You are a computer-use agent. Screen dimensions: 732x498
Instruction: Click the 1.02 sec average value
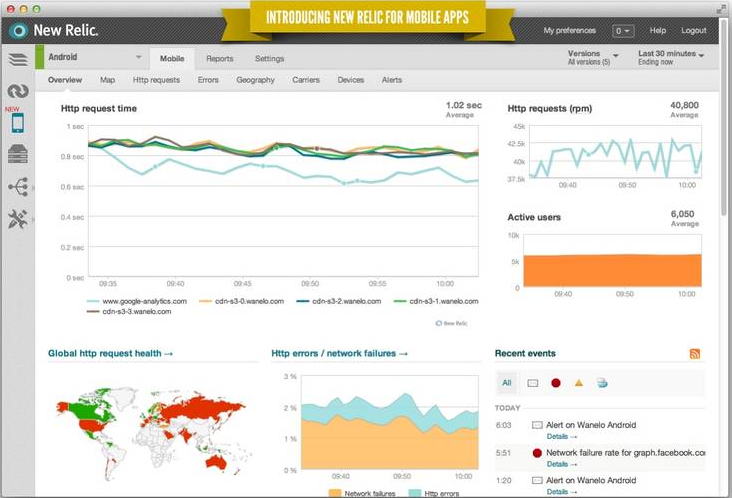pyautogui.click(x=464, y=105)
